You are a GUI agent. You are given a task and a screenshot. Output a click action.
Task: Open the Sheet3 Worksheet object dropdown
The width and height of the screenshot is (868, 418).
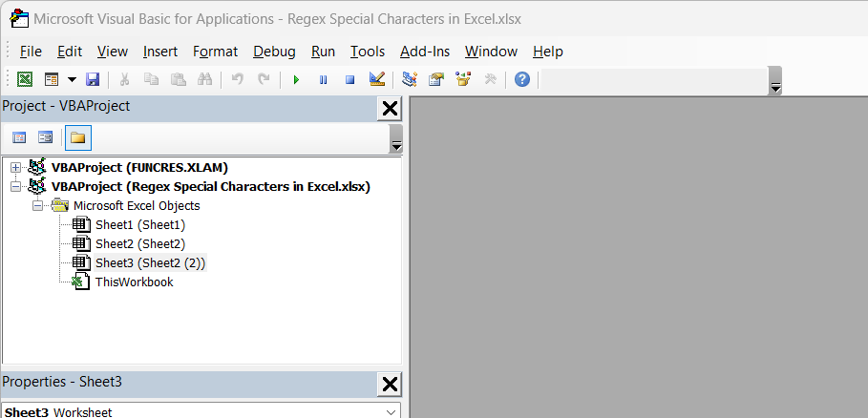[x=392, y=412]
